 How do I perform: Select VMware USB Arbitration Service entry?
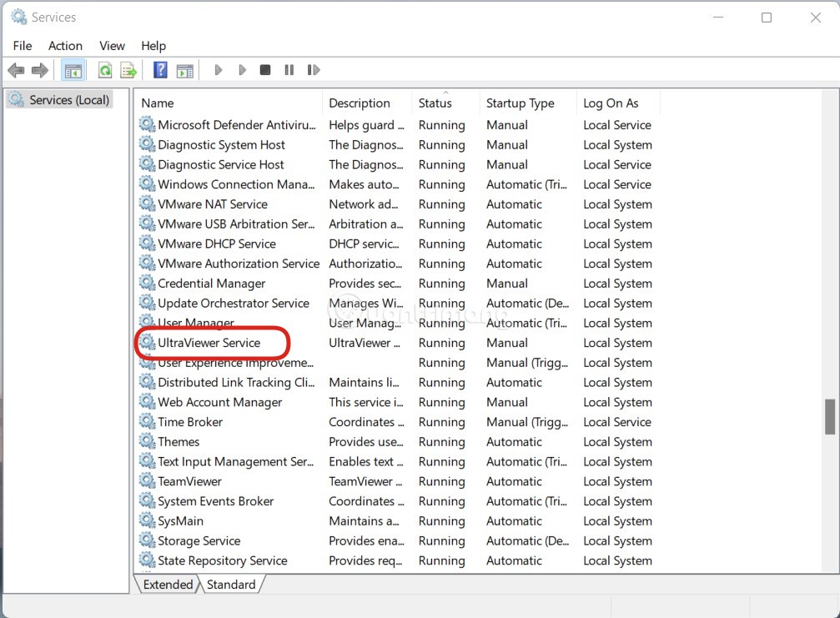[x=396, y=224]
